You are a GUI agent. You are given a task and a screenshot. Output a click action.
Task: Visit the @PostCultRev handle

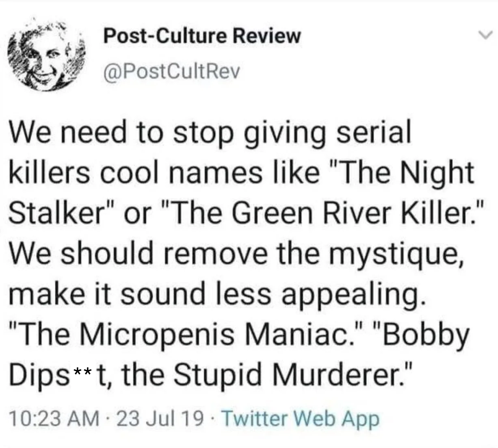tap(172, 71)
